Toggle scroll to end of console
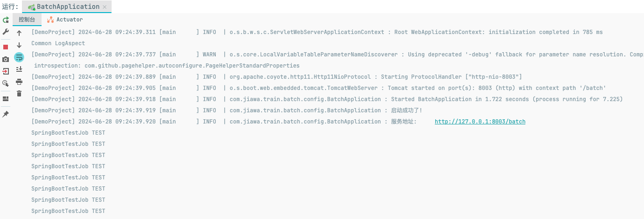644x219 pixels. (x=19, y=69)
